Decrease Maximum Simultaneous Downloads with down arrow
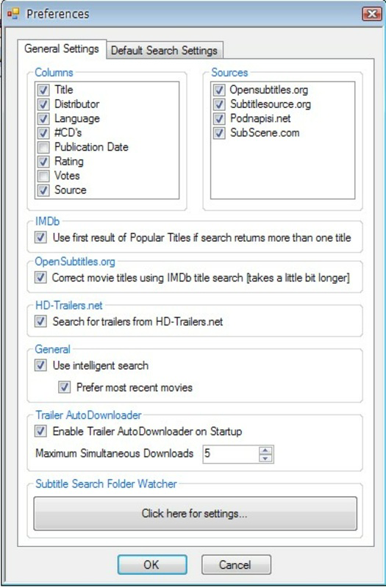This screenshot has width=386, height=588. pyautogui.click(x=265, y=458)
